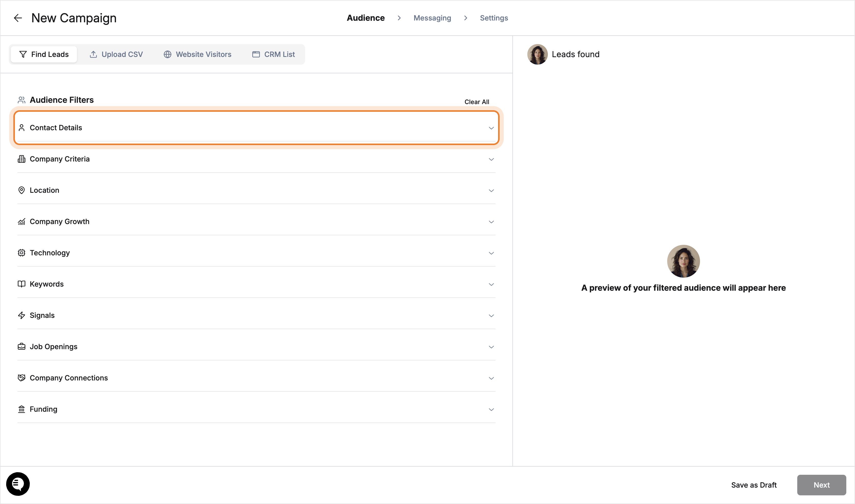Open the Company Connections filter label
The image size is (855, 504).
pos(69,378)
